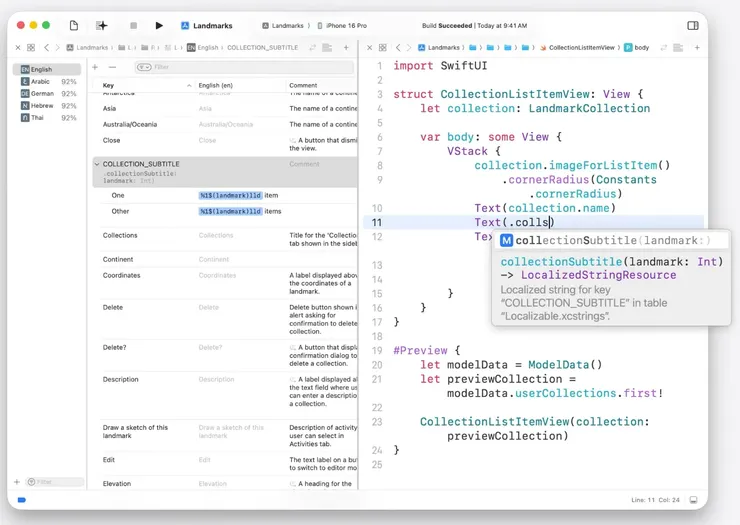Screen dimensions: 740x525
Task: Select the Elevation key row
Action: [x=225, y=484]
